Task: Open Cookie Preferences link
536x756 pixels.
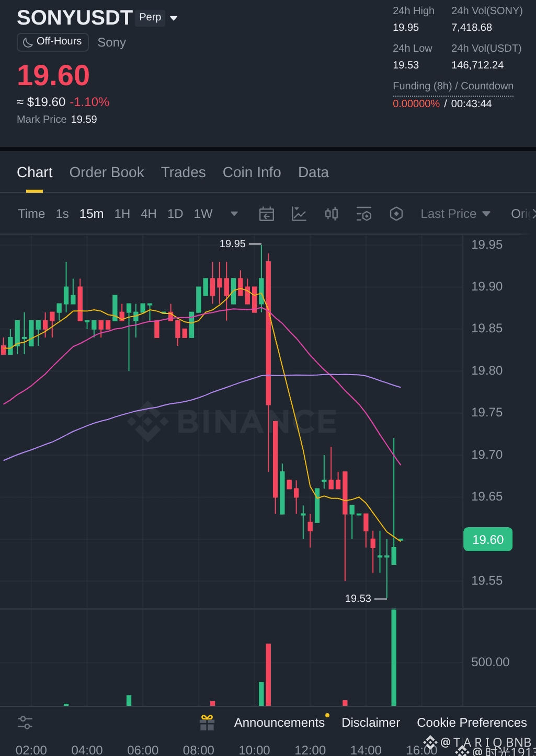Action: 472,723
